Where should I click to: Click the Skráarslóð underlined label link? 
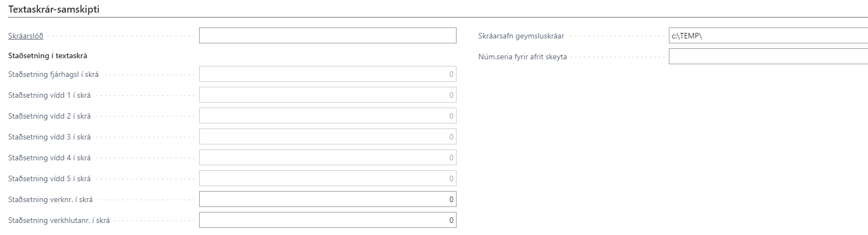pos(26,36)
